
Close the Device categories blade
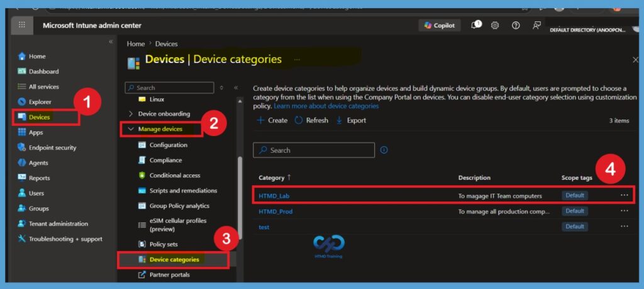635,60
